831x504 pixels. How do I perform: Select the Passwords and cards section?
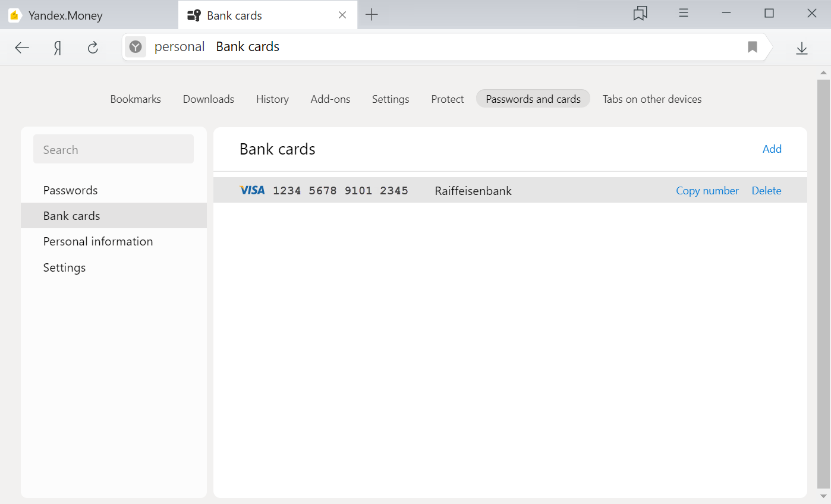[533, 99]
